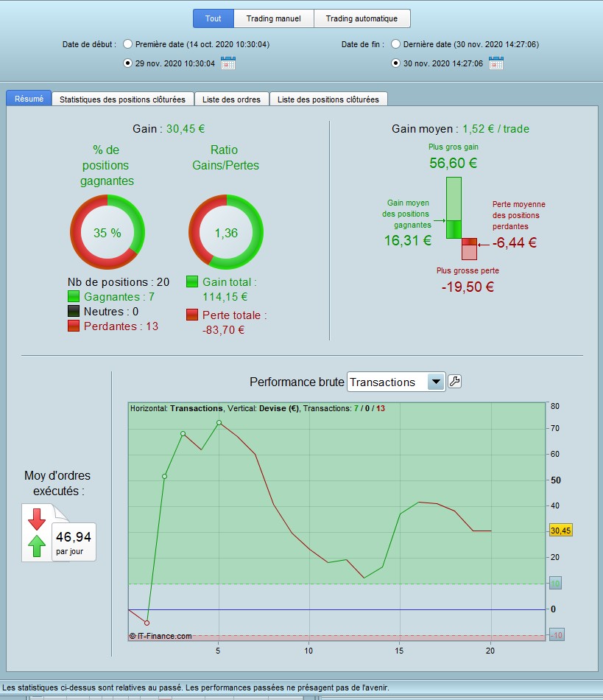Screen dimensions: 603x700
Task: Click the -6,44 € average loss value
Action: click(514, 242)
